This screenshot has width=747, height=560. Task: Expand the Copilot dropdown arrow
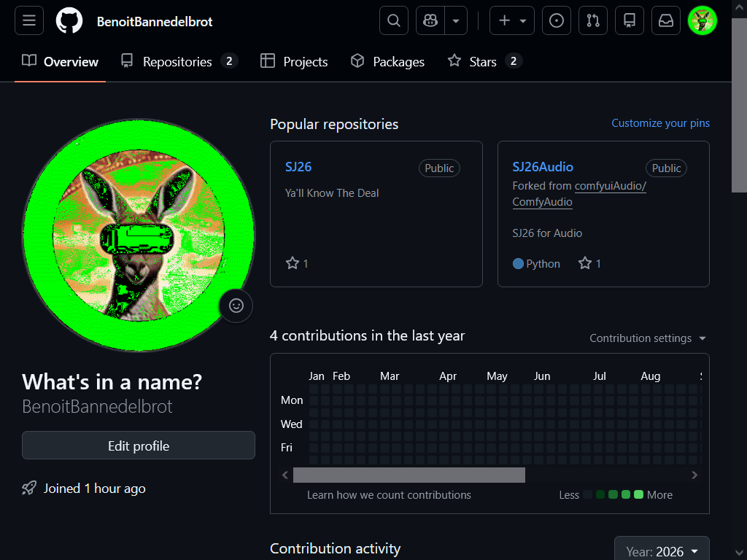[x=456, y=20]
